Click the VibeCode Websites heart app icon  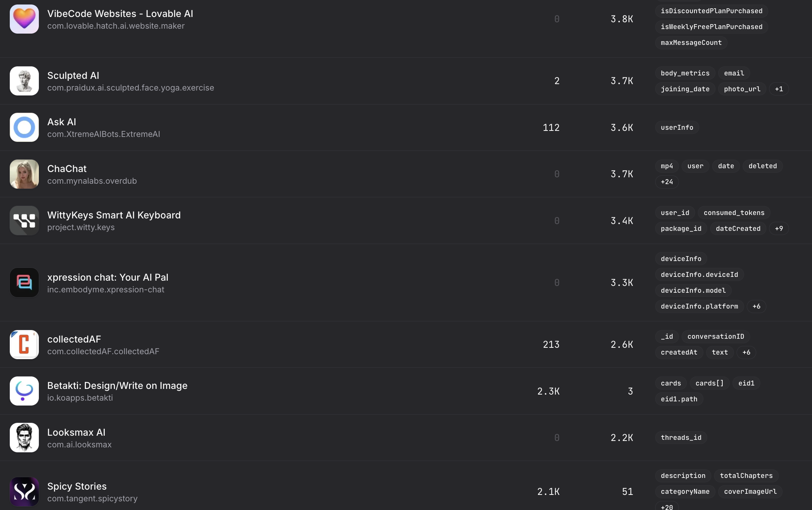tap(24, 19)
